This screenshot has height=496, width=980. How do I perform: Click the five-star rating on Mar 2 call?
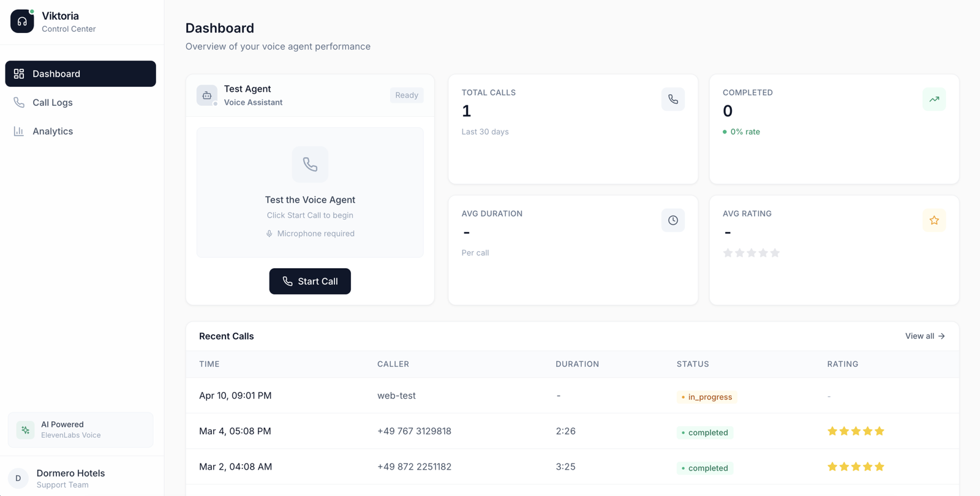point(856,467)
